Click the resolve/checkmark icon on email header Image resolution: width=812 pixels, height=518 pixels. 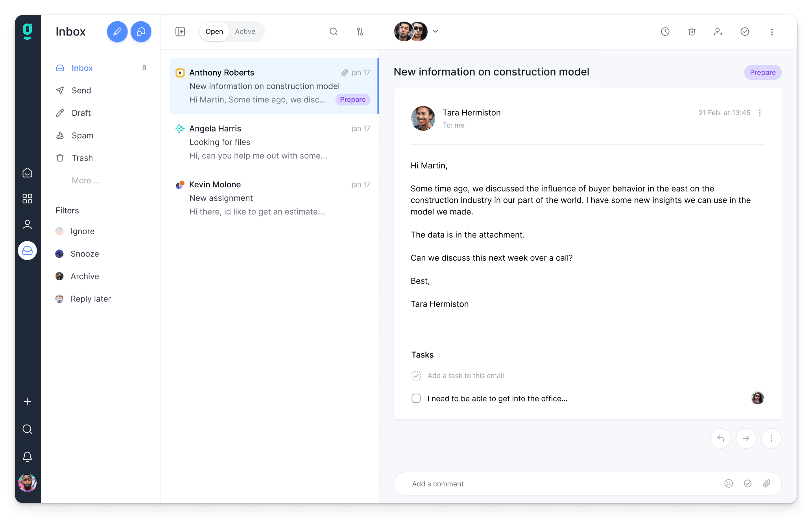pos(745,31)
